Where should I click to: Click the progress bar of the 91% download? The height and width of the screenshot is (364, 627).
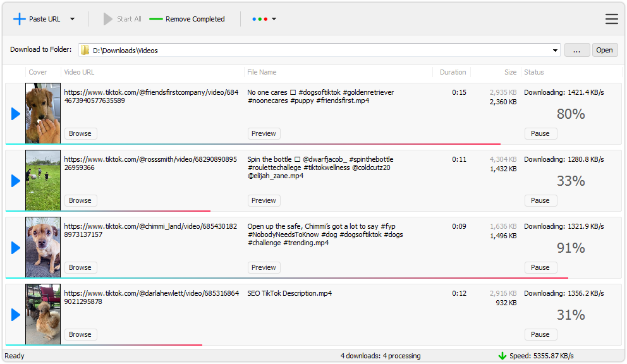tap(284, 277)
